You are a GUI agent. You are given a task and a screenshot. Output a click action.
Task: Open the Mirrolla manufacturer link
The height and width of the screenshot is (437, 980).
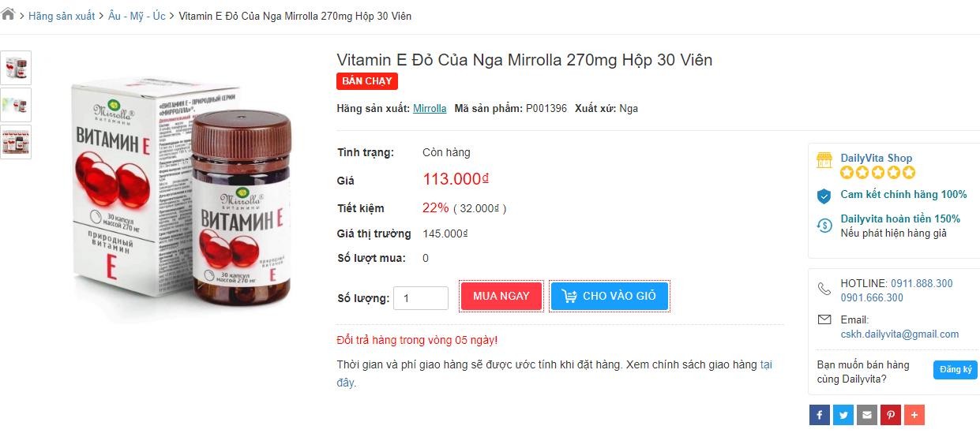pos(430,108)
